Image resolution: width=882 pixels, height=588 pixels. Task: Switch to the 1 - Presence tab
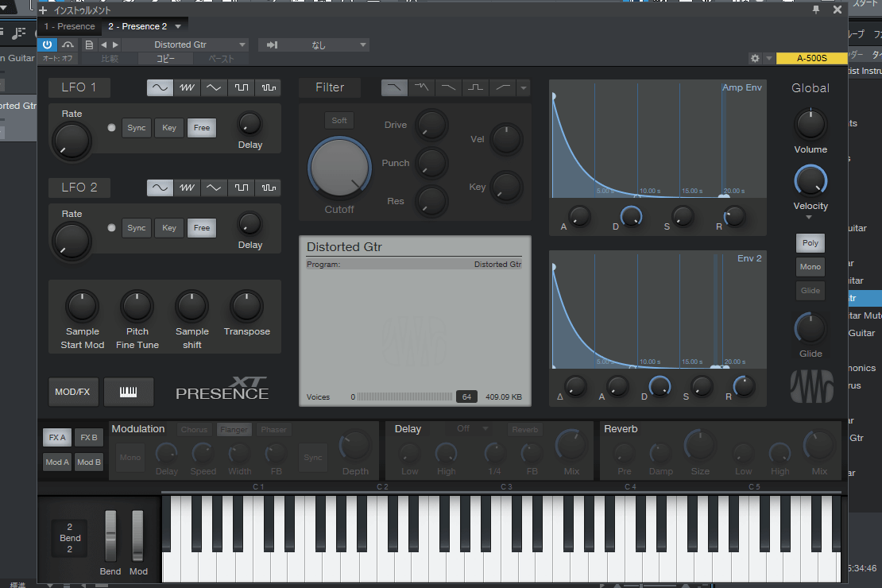[x=69, y=26]
